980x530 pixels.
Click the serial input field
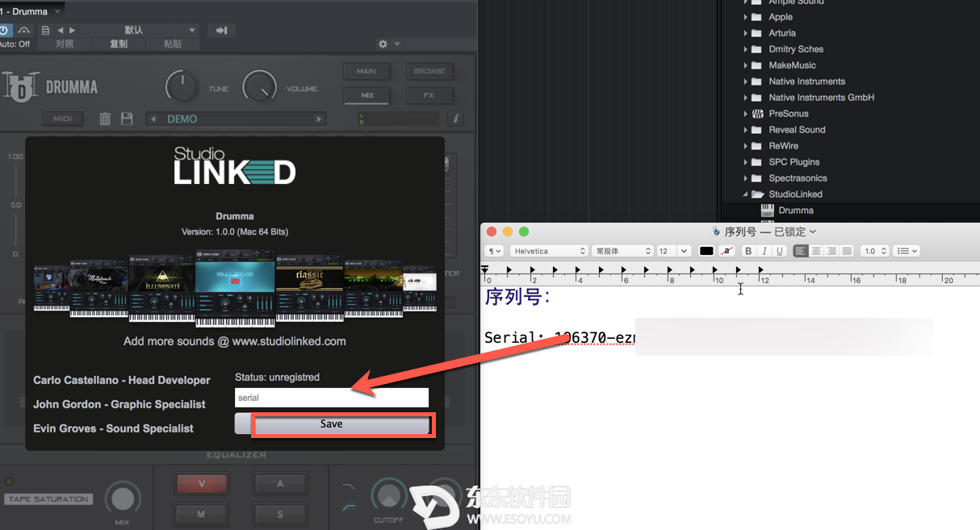pos(332,398)
